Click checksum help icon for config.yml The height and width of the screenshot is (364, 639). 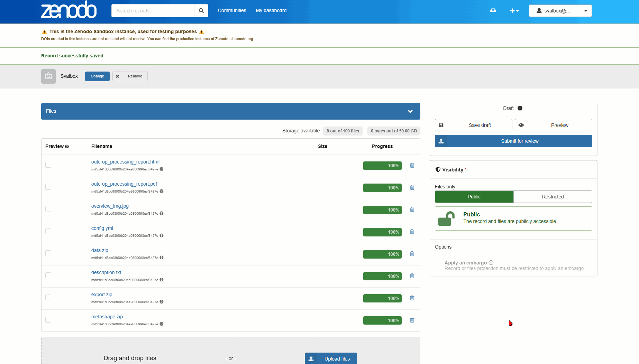pyautogui.click(x=162, y=235)
